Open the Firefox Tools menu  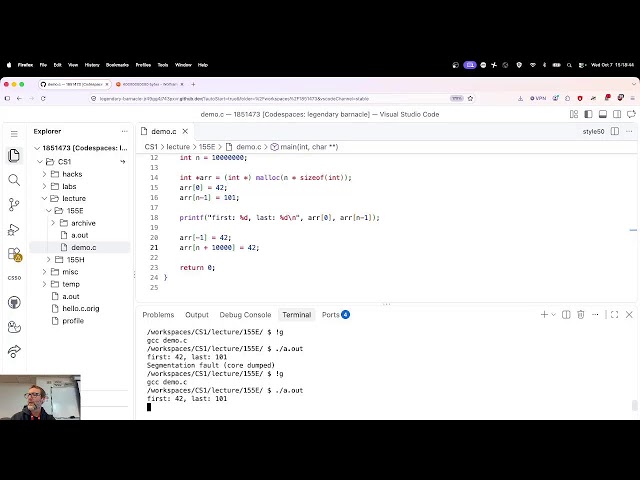[163, 65]
